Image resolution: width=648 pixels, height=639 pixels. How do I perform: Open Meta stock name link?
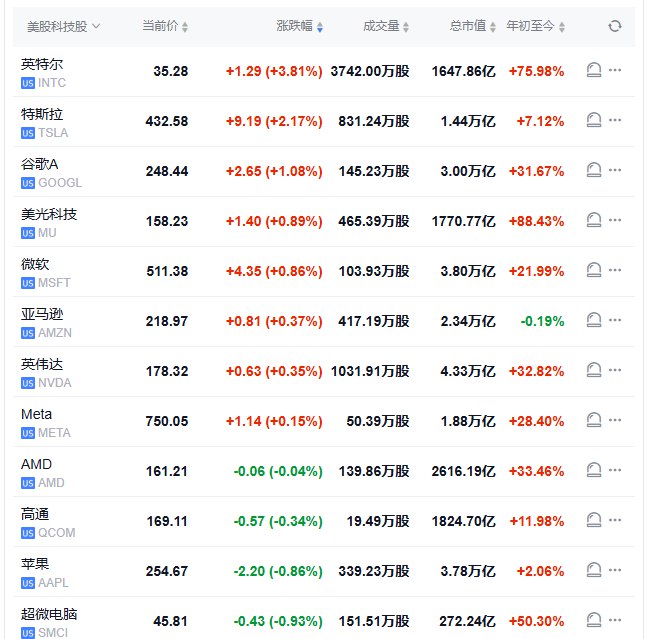click(36, 415)
